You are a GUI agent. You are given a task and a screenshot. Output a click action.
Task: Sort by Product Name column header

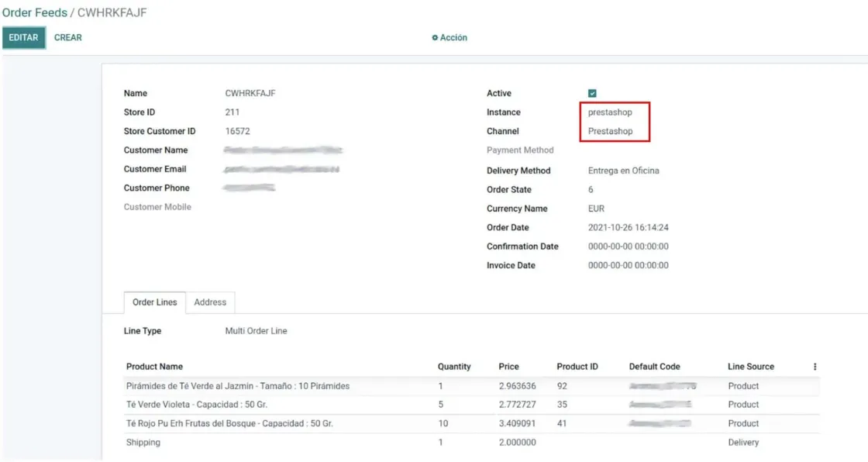coord(154,367)
